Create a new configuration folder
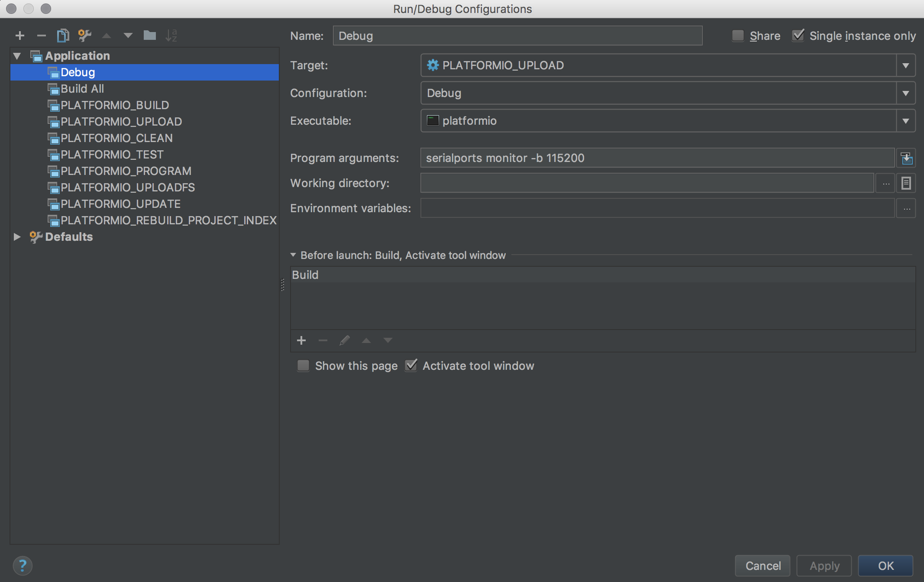The width and height of the screenshot is (924, 582). point(149,36)
